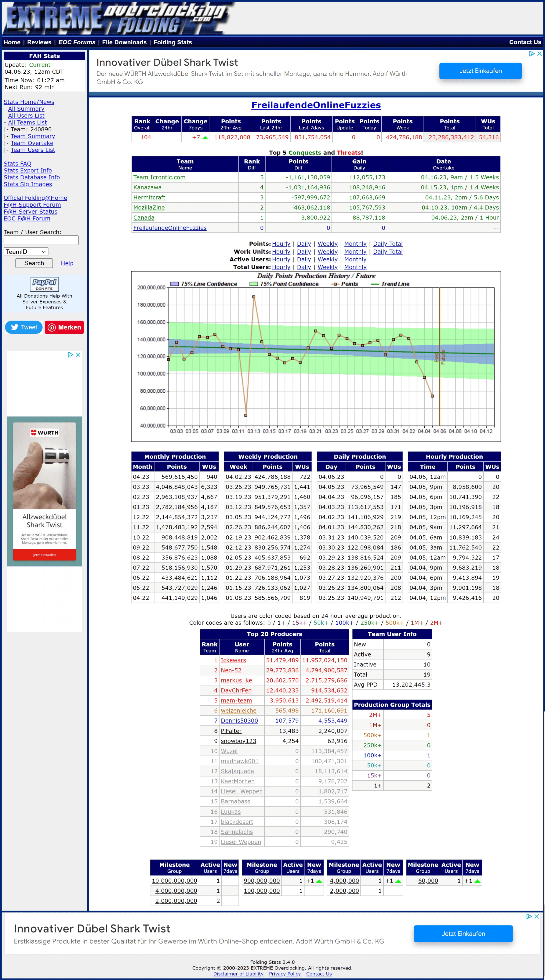Click the Würth Allzweckdübel sidebar ad image
This screenshot has height=980, width=545.
tap(45, 491)
